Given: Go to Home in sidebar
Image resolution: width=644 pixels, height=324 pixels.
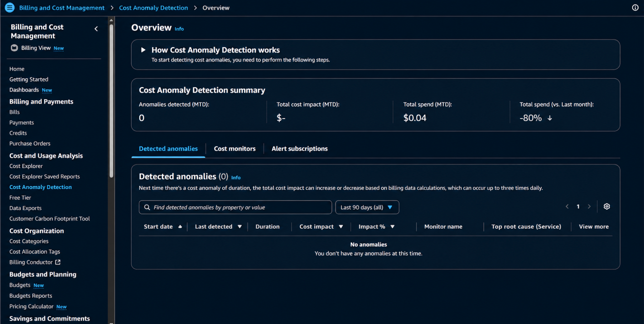Looking at the screenshot, I should coord(17,69).
